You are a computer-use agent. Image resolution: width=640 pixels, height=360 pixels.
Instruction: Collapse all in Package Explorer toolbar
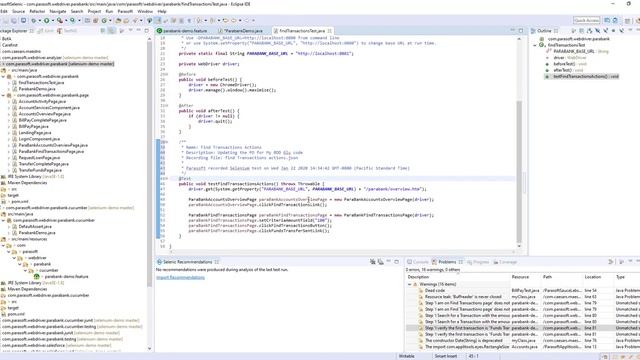(x=103, y=31)
